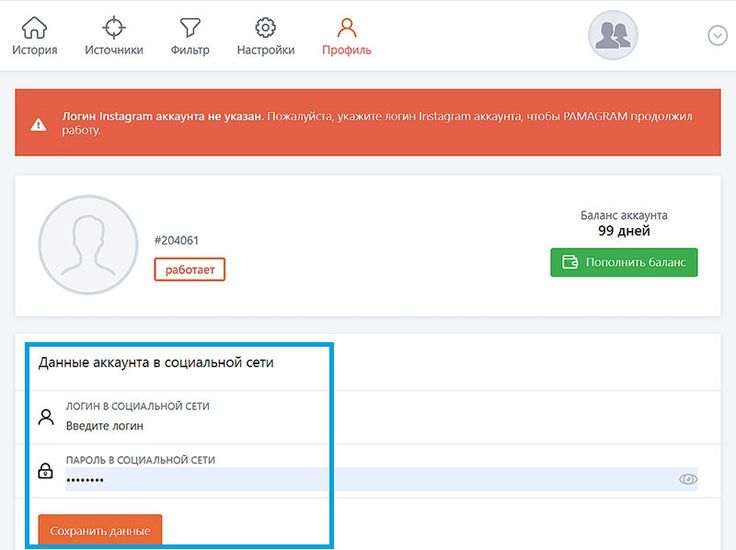Expand the account dropdown chevron

[x=717, y=36]
